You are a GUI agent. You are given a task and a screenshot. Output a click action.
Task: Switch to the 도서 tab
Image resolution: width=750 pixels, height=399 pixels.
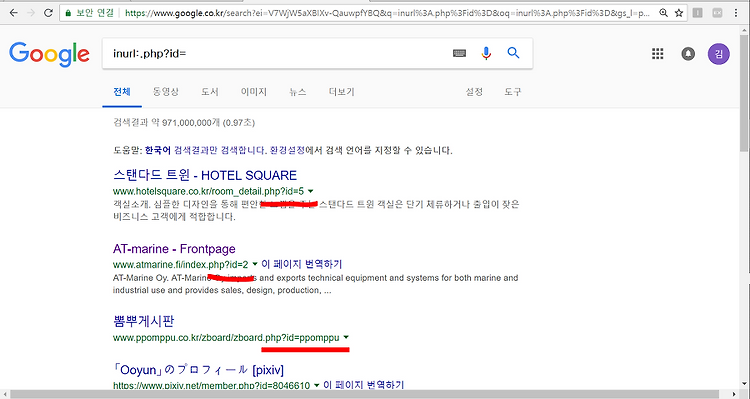coord(210,92)
